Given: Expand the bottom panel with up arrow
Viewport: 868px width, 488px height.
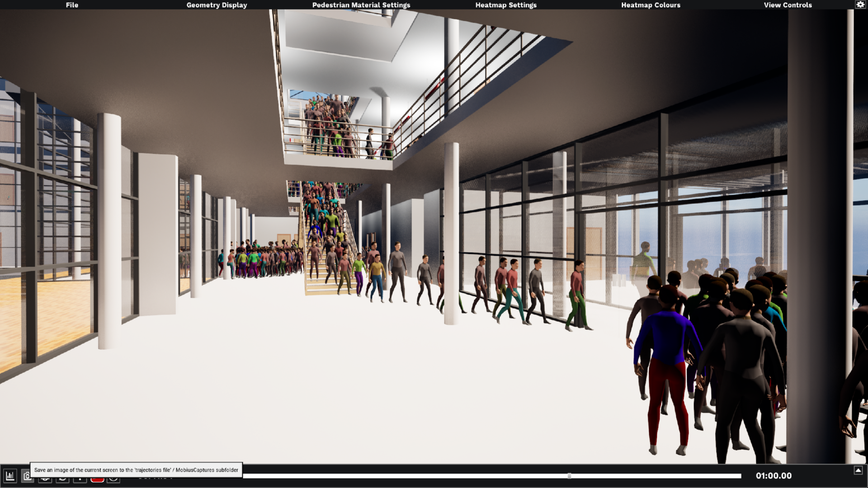Looking at the screenshot, I should 858,470.
